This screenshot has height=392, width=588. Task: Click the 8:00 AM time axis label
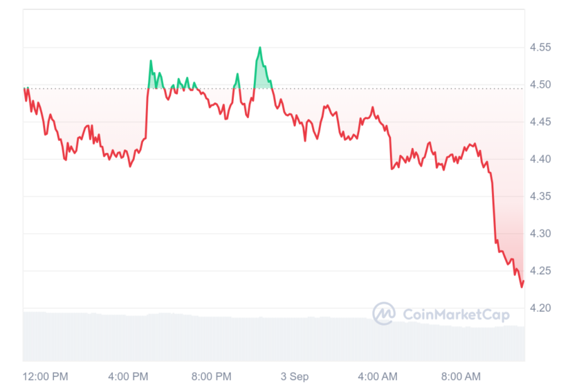coord(461,376)
